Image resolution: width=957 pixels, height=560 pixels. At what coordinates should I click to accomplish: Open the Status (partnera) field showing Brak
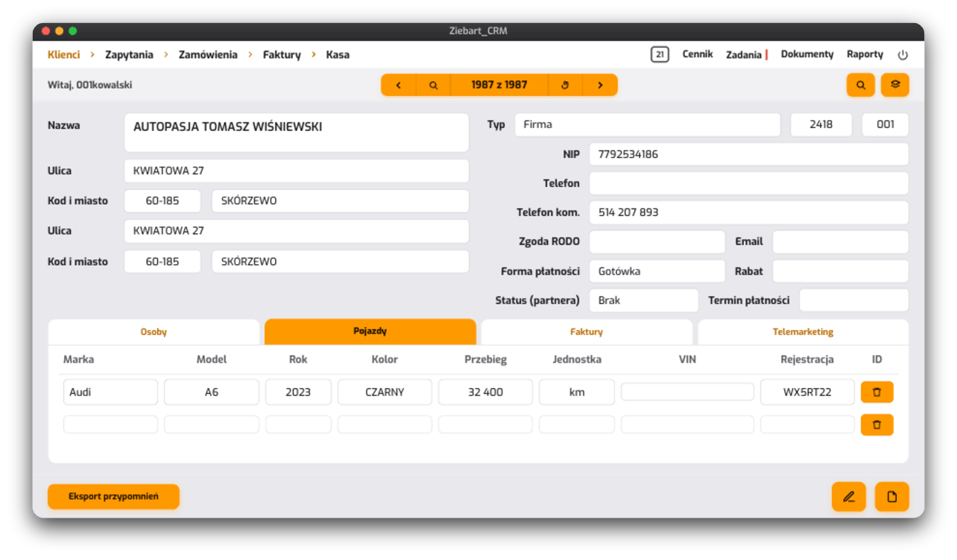(643, 300)
